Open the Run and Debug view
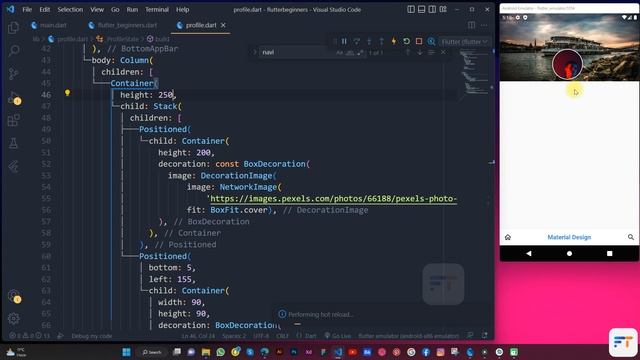The height and width of the screenshot is (360, 640). click(13, 97)
